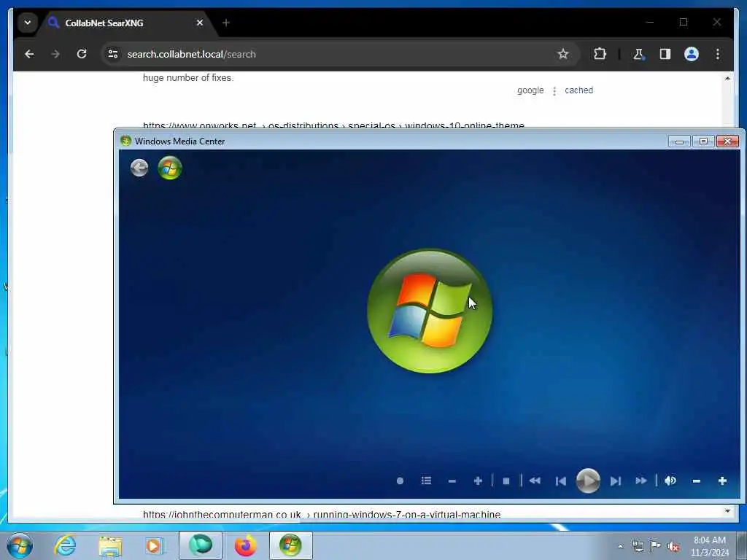
Task: Switch to the green browser taskbar icon
Action: click(201, 545)
